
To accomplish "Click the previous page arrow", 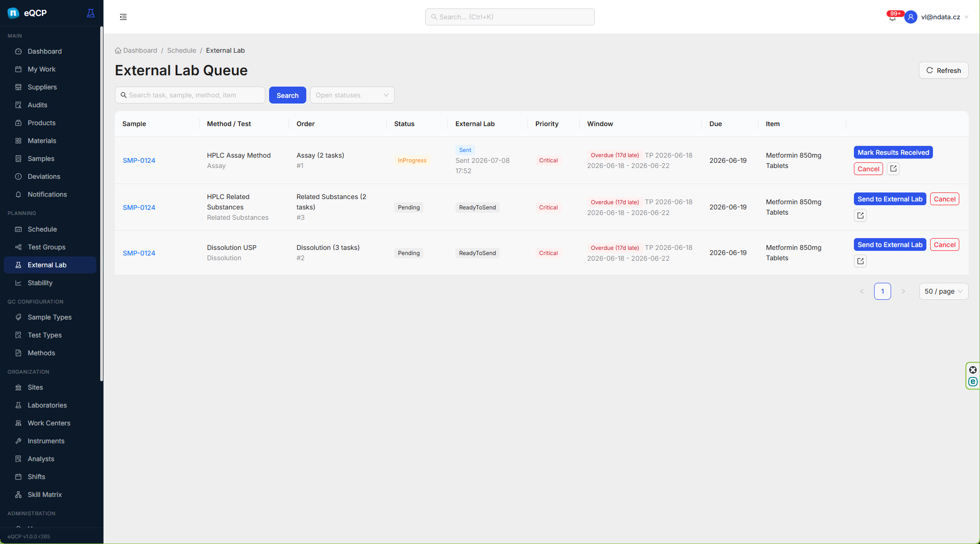I will [x=861, y=291].
